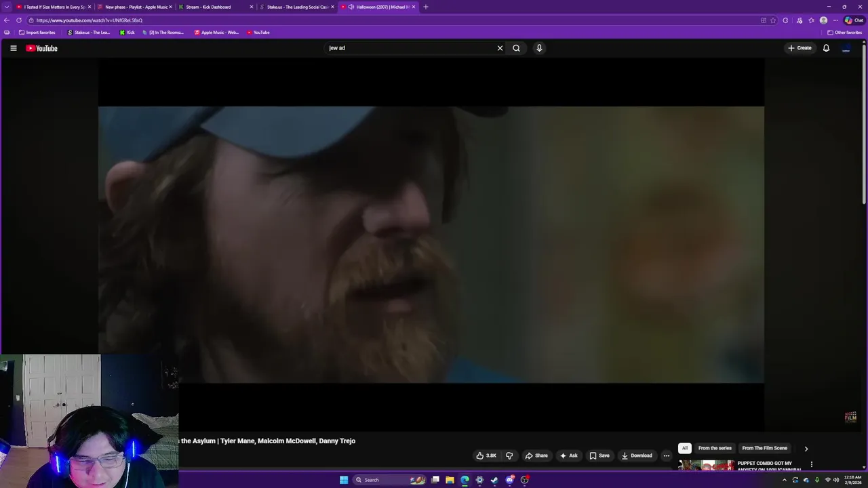Like the video with thumbs-up button
The image size is (868, 488).
click(x=487, y=455)
